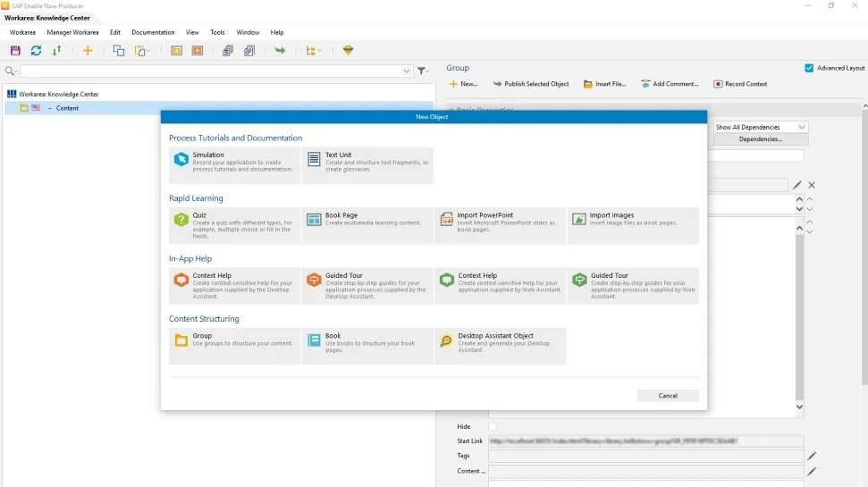Image resolution: width=868 pixels, height=487 pixels.
Task: Choose green Context Help for Web Assistant
Action: tap(501, 286)
